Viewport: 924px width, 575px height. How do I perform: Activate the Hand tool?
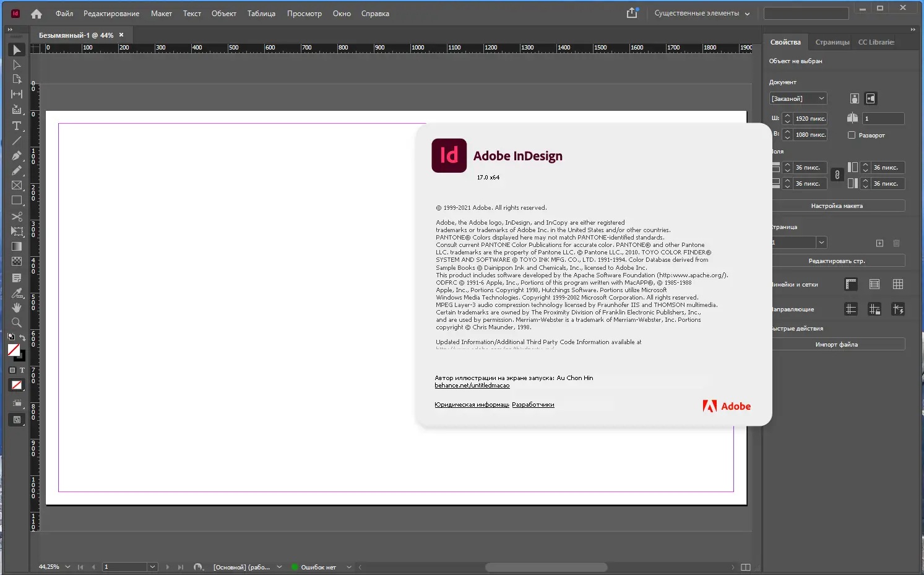pos(17,308)
